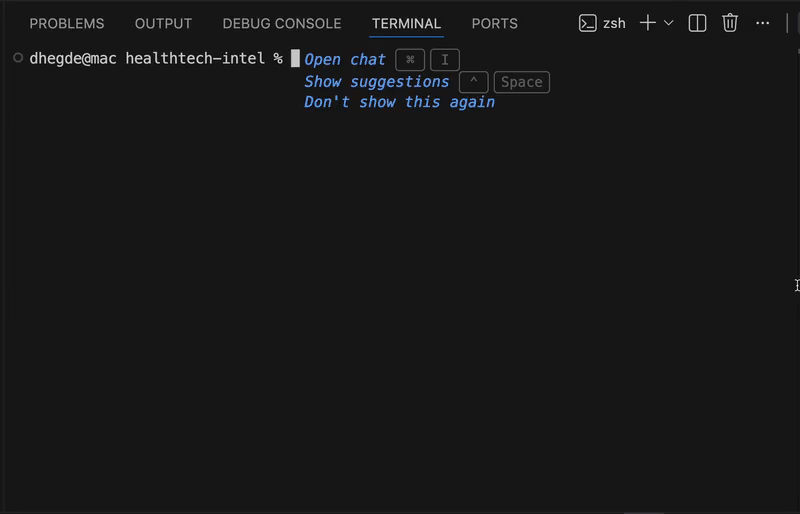The image size is (800, 514).
Task: Click the prompt's command decoration circle
Action: (x=18, y=58)
